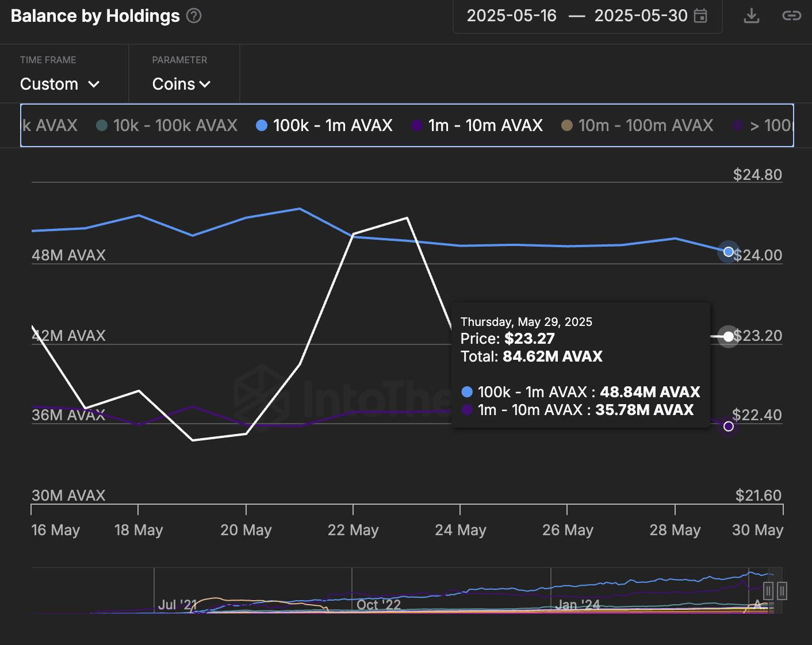
Task: Toggle the 1m - 10m AVAX series
Action: (477, 125)
